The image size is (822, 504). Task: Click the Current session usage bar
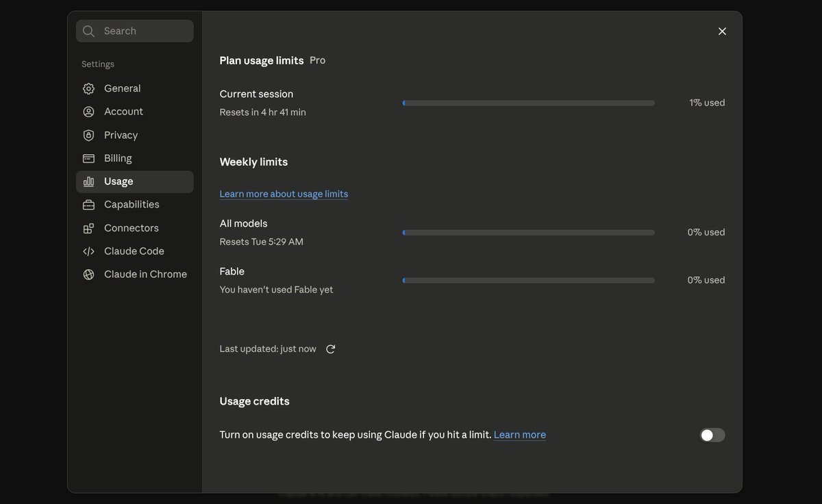click(528, 103)
